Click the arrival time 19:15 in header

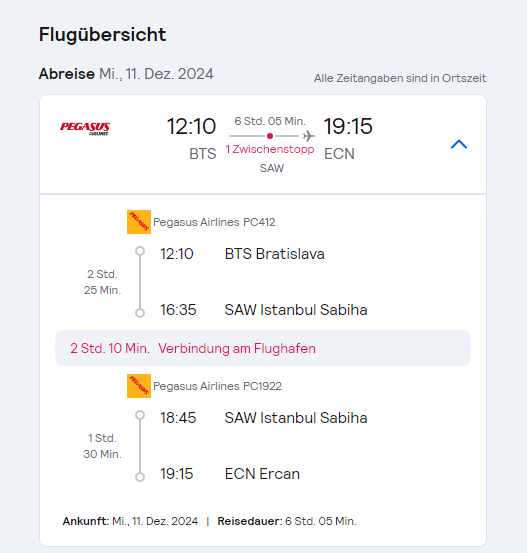tap(348, 126)
